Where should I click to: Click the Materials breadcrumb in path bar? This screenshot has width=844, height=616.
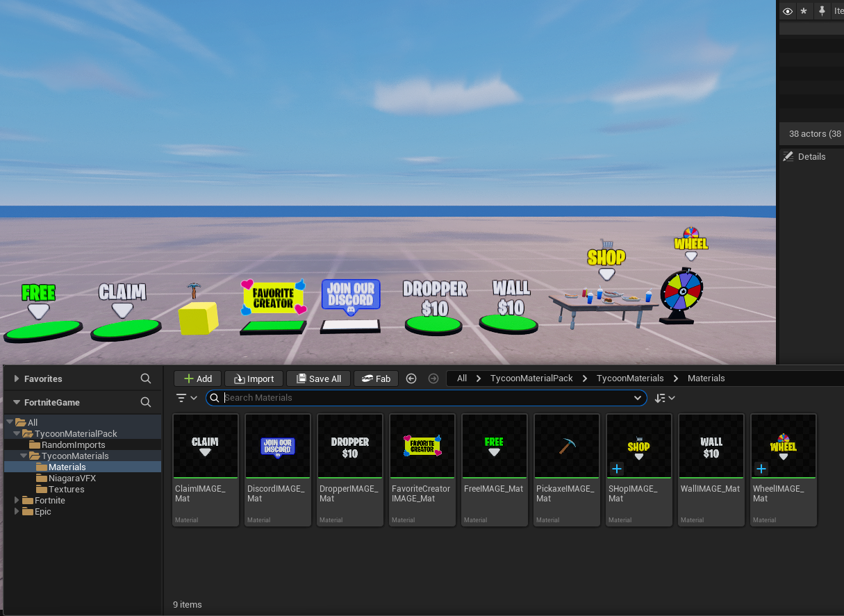point(706,378)
